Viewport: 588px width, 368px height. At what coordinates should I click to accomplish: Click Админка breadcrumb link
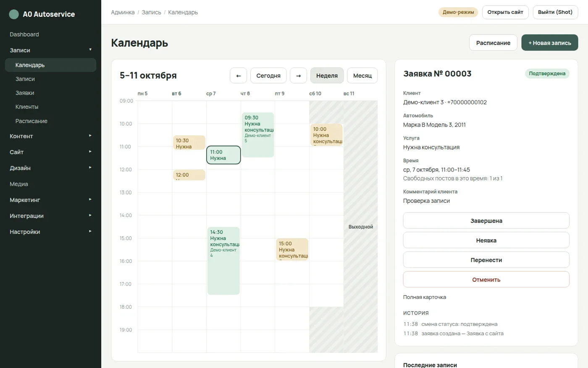click(123, 13)
